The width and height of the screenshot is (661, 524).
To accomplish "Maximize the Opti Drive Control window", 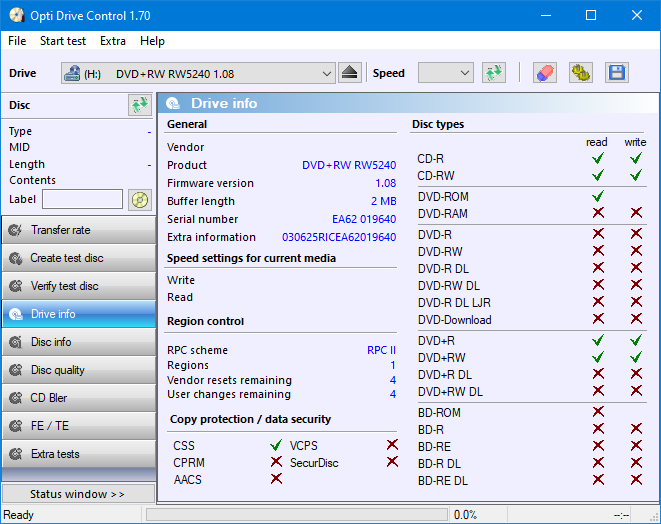I will tap(591, 16).
